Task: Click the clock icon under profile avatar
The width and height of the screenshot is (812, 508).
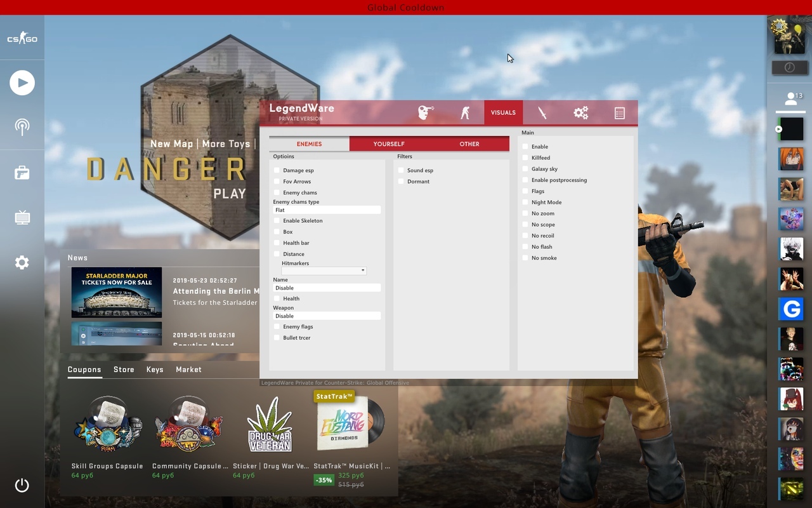Action: coord(790,67)
